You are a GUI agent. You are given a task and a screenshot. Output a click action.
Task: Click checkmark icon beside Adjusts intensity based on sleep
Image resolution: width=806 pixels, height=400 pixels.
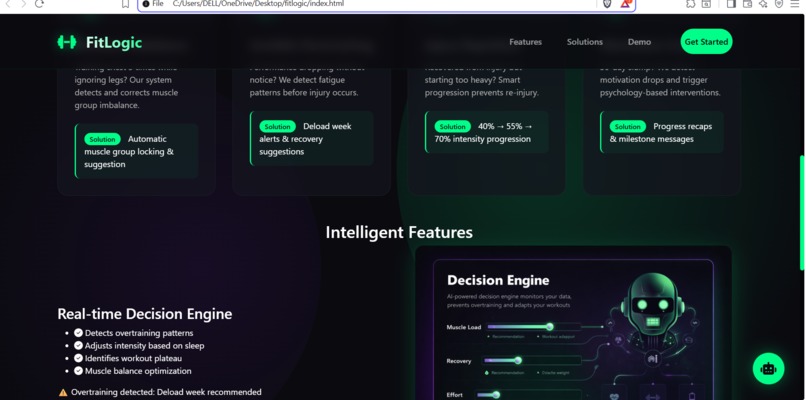[x=78, y=346]
